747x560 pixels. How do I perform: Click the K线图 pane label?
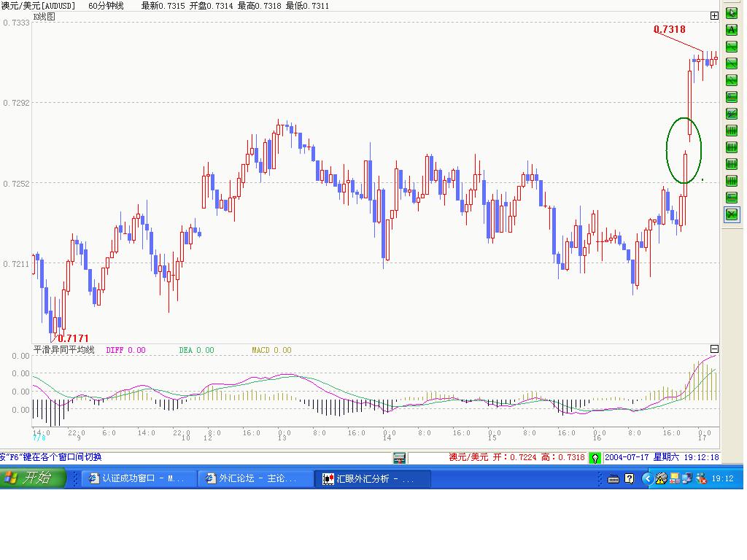point(44,17)
